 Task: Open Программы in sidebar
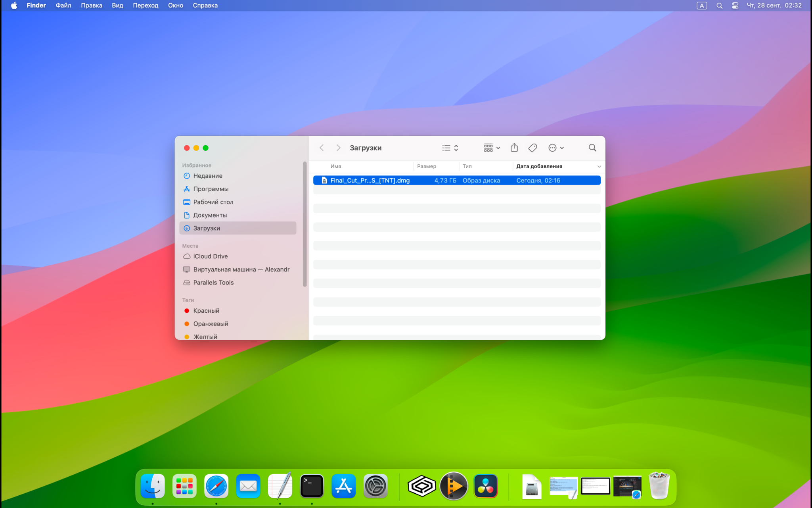[238, 189]
